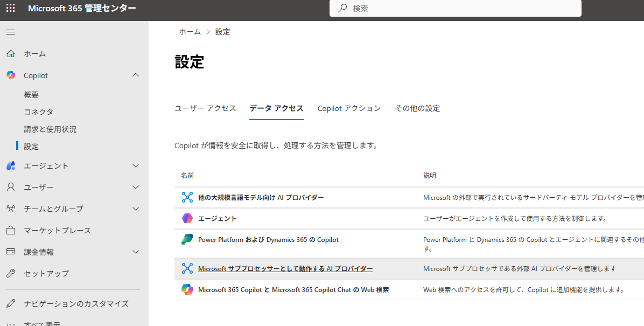Click the セットアップ wrench icon
Viewport: 644px width, 326px height.
[11, 274]
